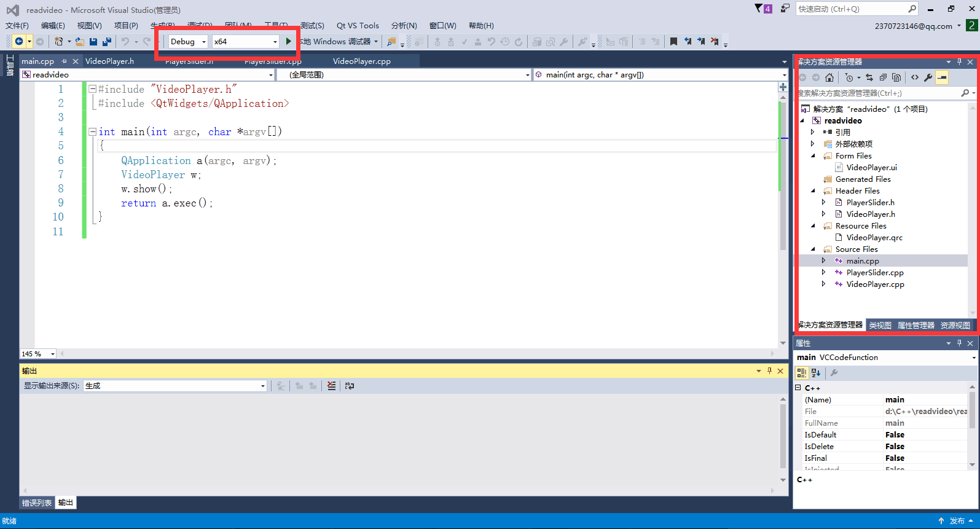Open the Qt VS Tools menu
The width and height of the screenshot is (980, 529).
click(x=358, y=26)
